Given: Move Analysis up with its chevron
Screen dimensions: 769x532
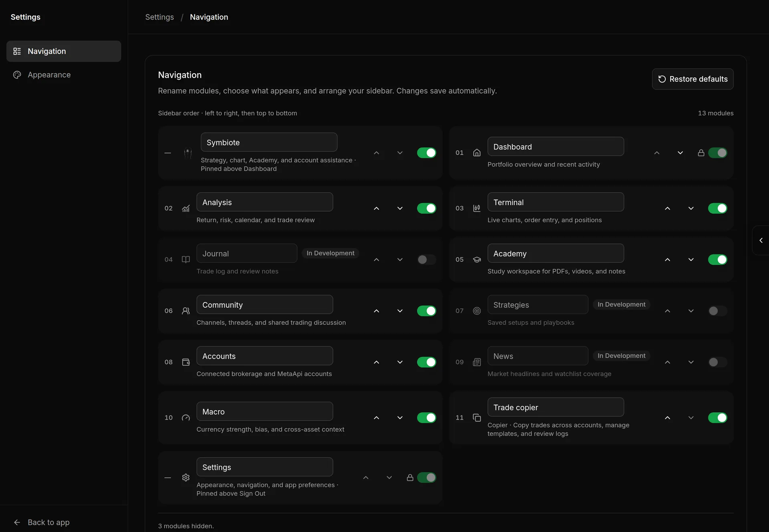Looking at the screenshot, I should tap(376, 208).
